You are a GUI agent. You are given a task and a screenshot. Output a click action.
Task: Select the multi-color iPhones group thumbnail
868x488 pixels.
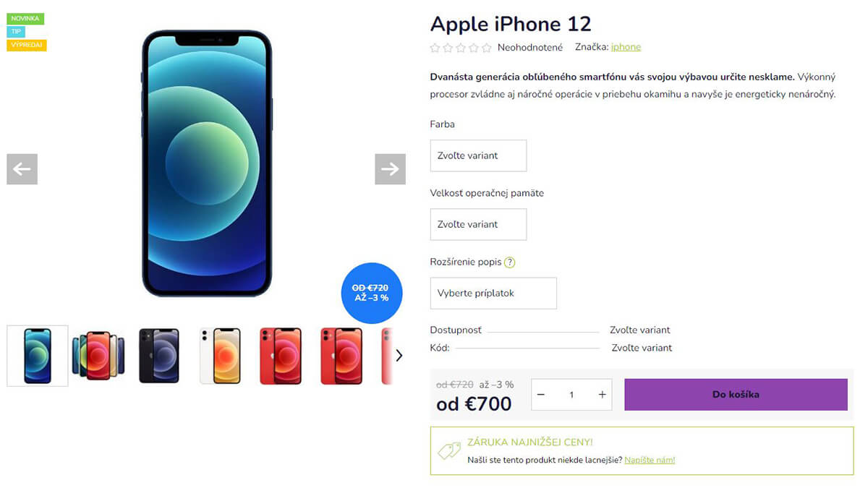click(x=98, y=356)
